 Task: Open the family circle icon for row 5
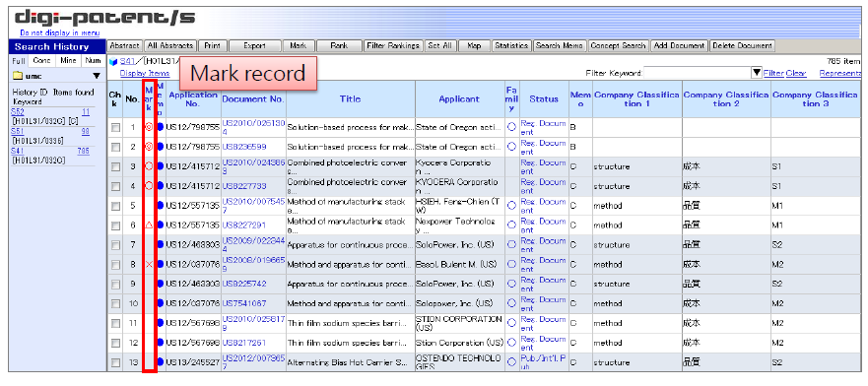(511, 205)
